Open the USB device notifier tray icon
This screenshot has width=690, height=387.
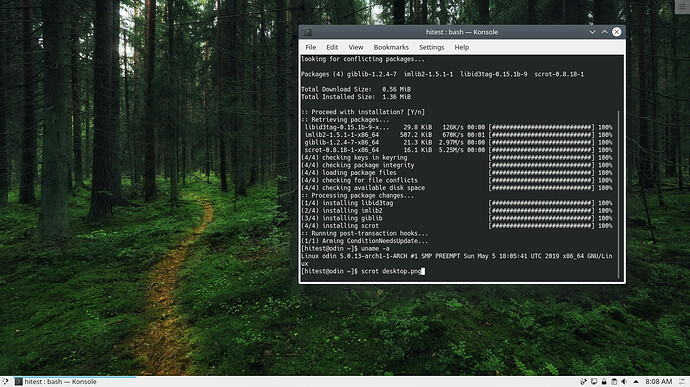(x=584, y=382)
